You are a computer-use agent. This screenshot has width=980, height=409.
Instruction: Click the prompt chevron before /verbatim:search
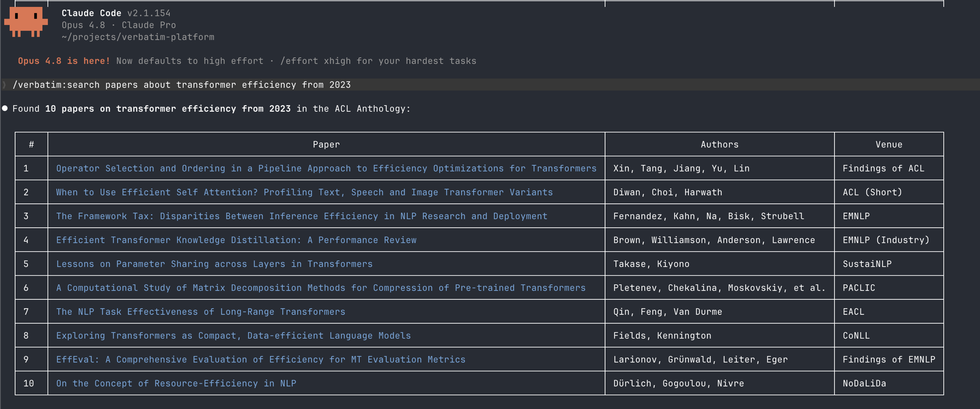click(4, 85)
